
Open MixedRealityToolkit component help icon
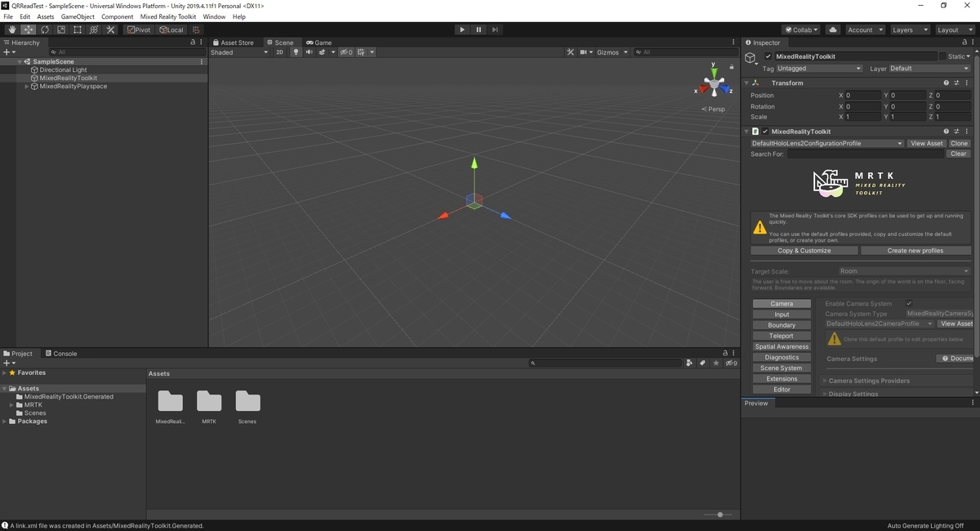(947, 131)
